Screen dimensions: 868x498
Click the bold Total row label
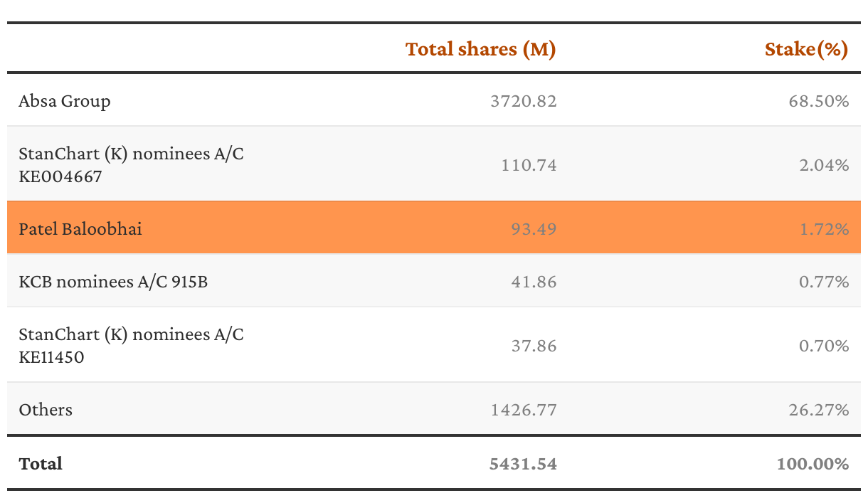[41, 464]
